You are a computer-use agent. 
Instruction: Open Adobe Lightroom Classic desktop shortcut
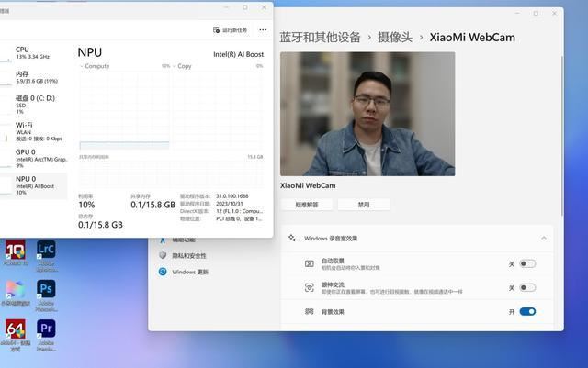46,251
